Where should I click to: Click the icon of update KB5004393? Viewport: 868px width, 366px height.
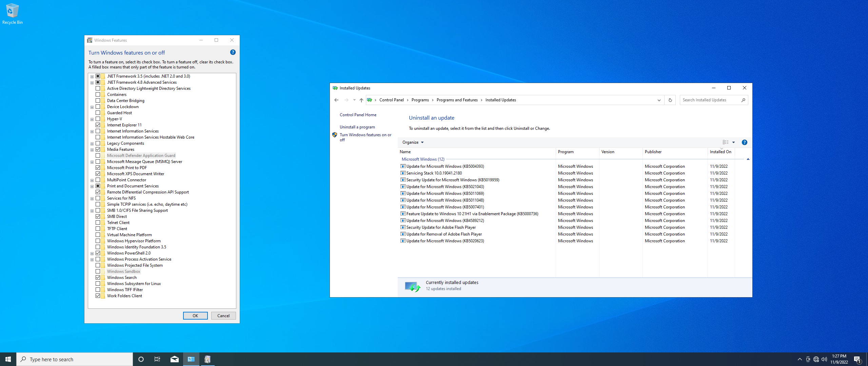coord(403,166)
